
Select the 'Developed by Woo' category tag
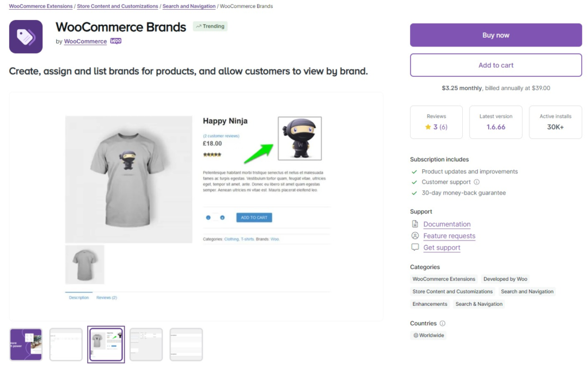(x=505, y=279)
